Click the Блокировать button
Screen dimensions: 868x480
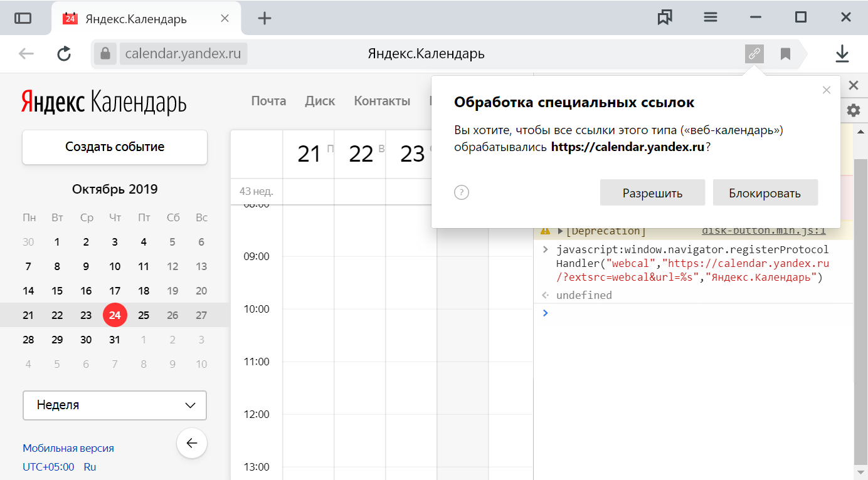click(765, 193)
